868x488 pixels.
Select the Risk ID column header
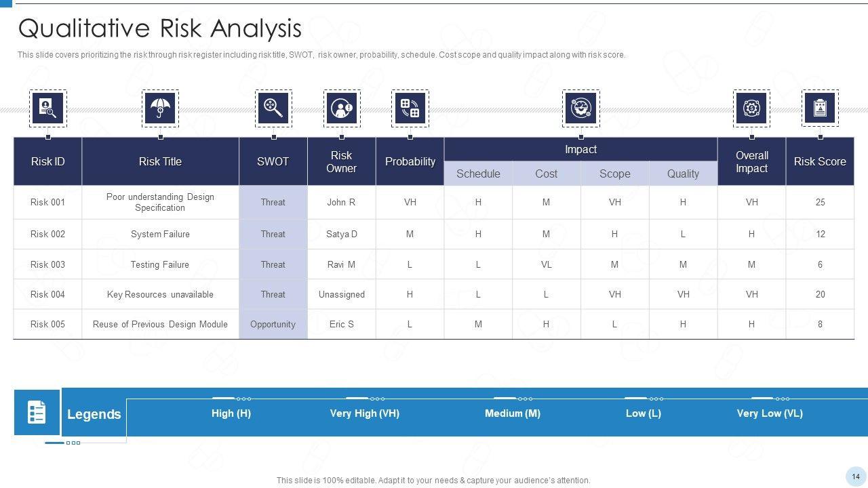click(x=48, y=161)
